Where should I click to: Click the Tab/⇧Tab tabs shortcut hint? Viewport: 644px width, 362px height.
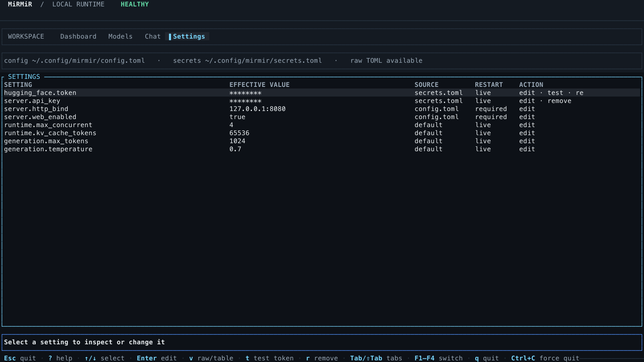coord(376,358)
